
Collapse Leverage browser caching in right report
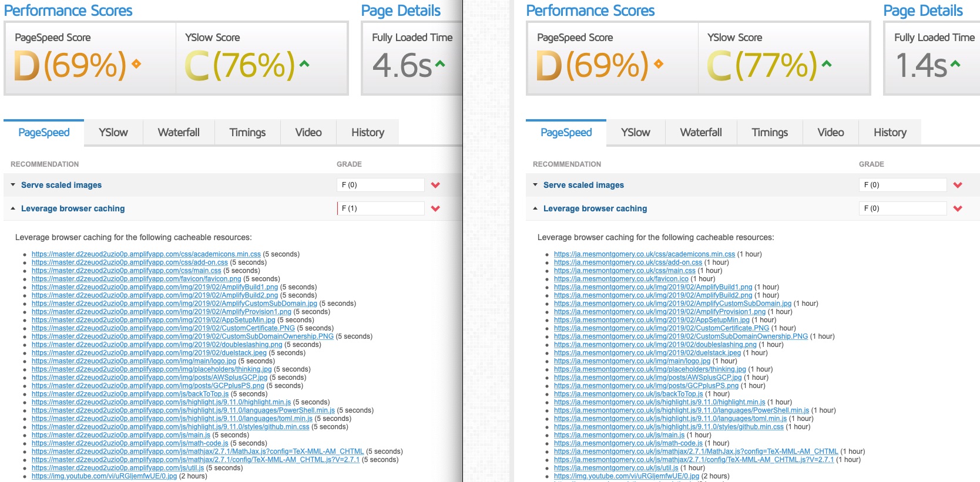595,208
